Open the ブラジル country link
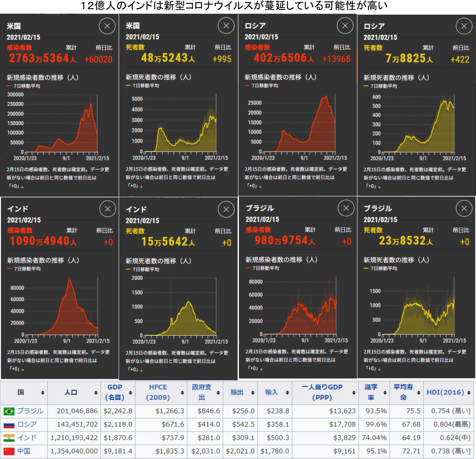 point(30,411)
